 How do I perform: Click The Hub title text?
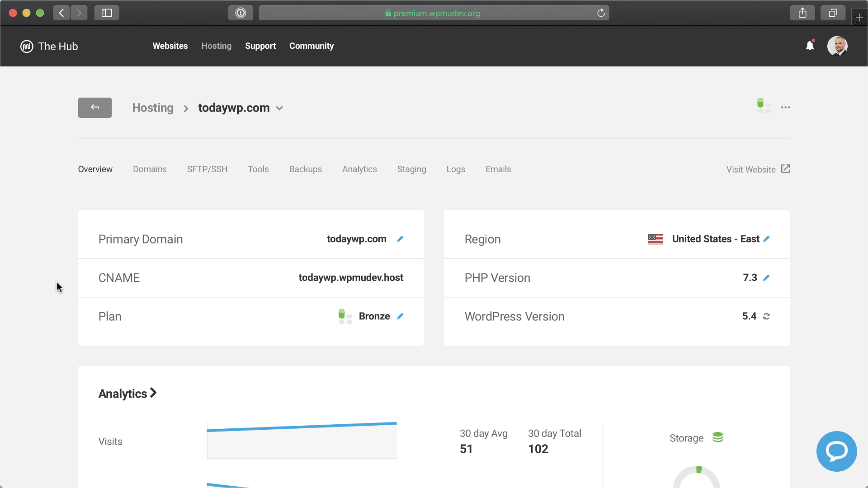[58, 46]
